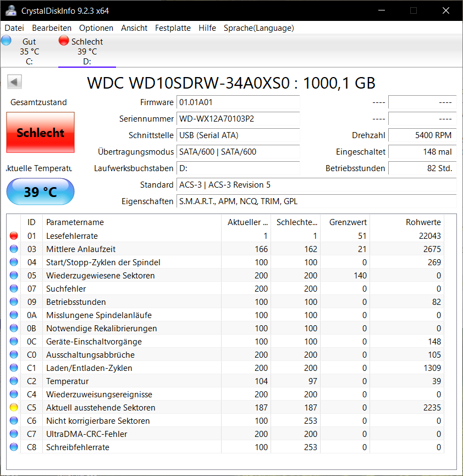Click the blue status orb for drive C:
The height and width of the screenshot is (476, 463).
[6, 40]
